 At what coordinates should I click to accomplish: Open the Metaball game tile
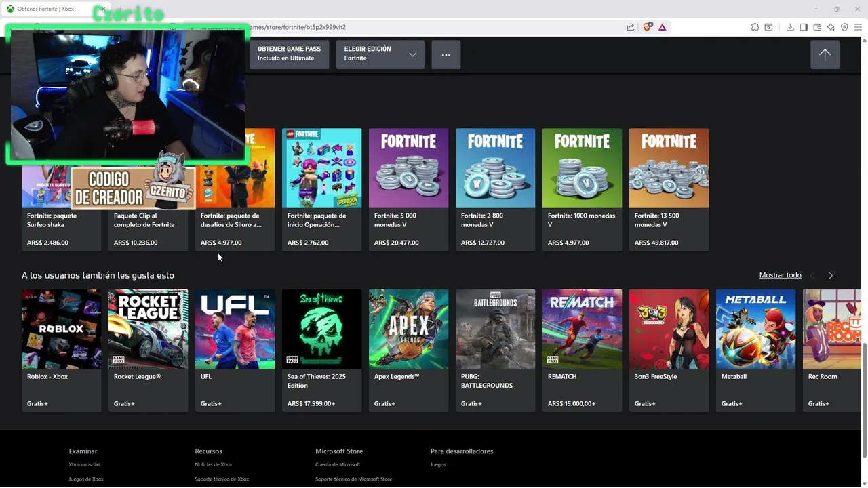(x=755, y=350)
